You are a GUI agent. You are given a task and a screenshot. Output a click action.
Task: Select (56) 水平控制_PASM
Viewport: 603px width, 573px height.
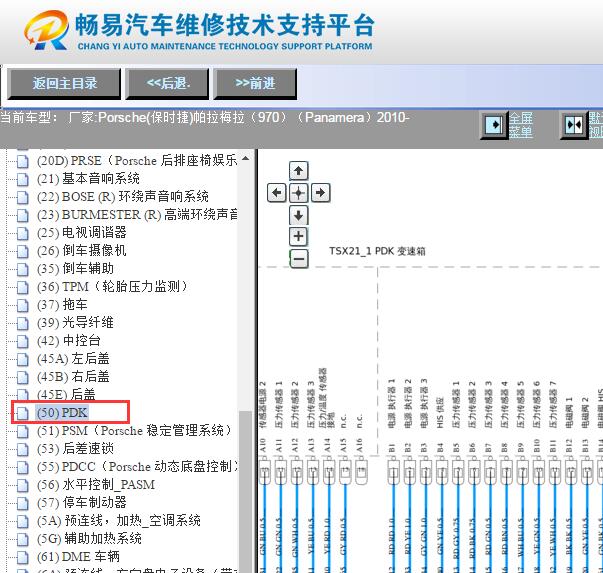96,485
